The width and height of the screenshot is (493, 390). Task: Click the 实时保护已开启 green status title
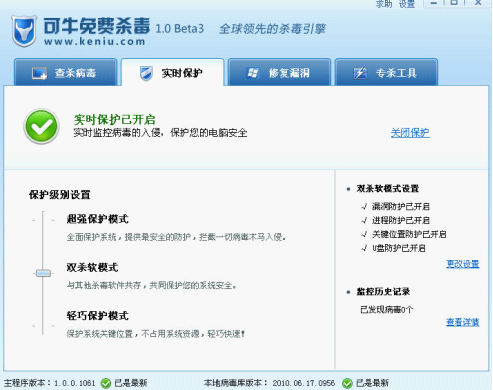[115, 119]
